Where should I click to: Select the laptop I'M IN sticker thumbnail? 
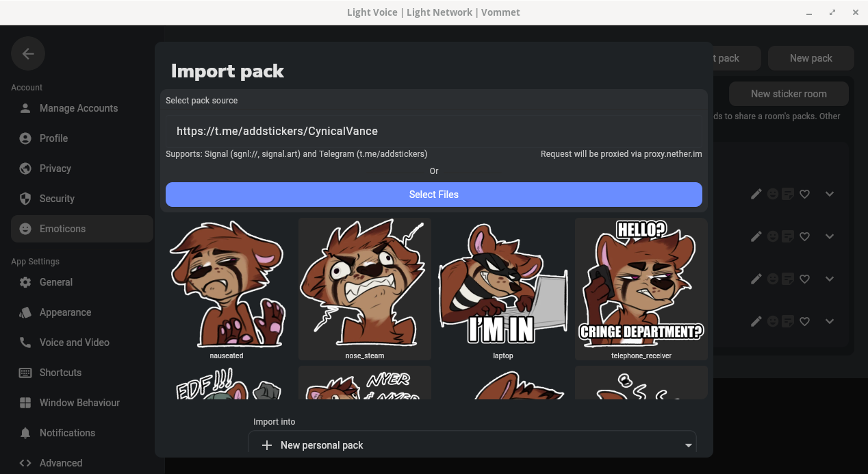tap(503, 289)
